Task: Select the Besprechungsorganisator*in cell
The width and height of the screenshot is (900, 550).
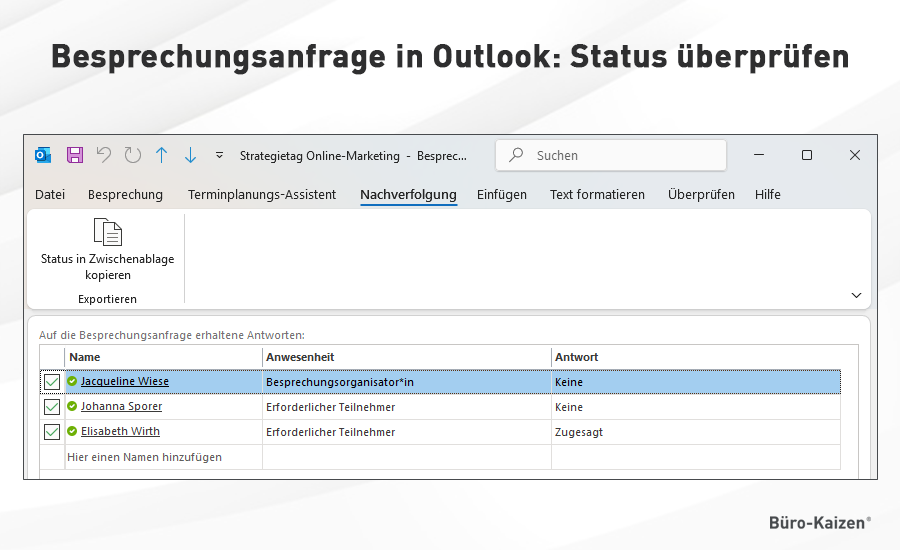Action: pyautogui.click(x=407, y=382)
